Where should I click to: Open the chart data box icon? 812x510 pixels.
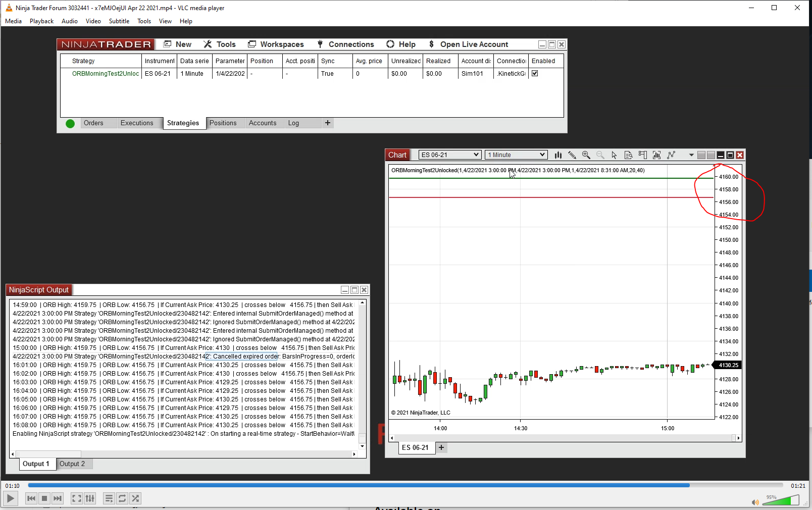[629, 155]
